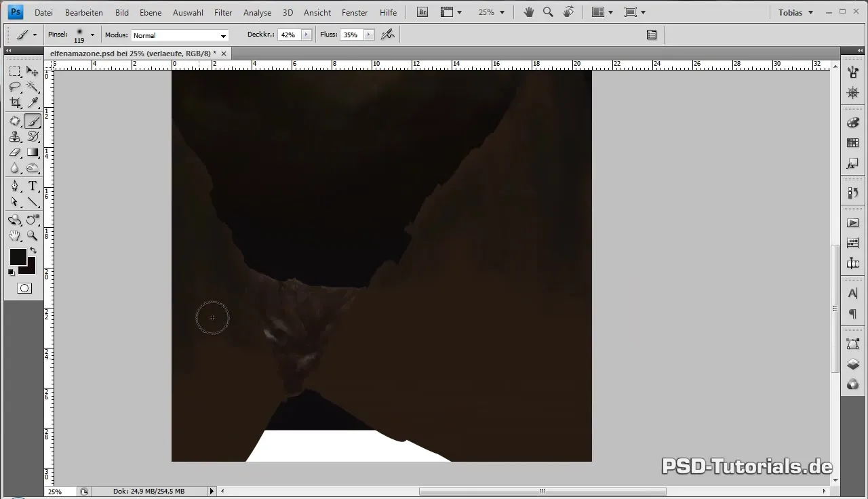The image size is (868, 499).
Task: Select the Crop tool
Action: coord(15,102)
